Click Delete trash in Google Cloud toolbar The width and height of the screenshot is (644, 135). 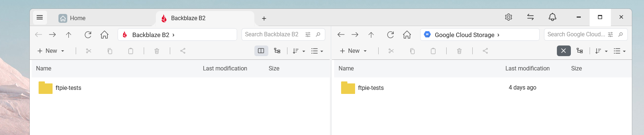[459, 51]
